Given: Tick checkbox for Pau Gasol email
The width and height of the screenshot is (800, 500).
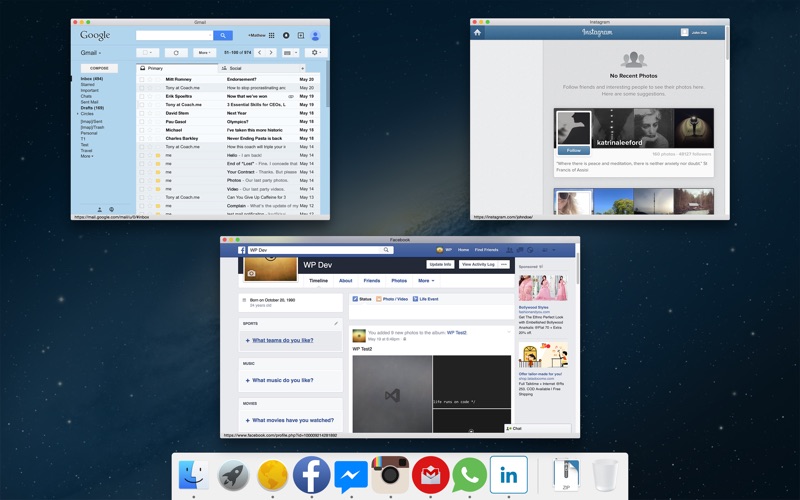Looking at the screenshot, I should tap(142, 121).
